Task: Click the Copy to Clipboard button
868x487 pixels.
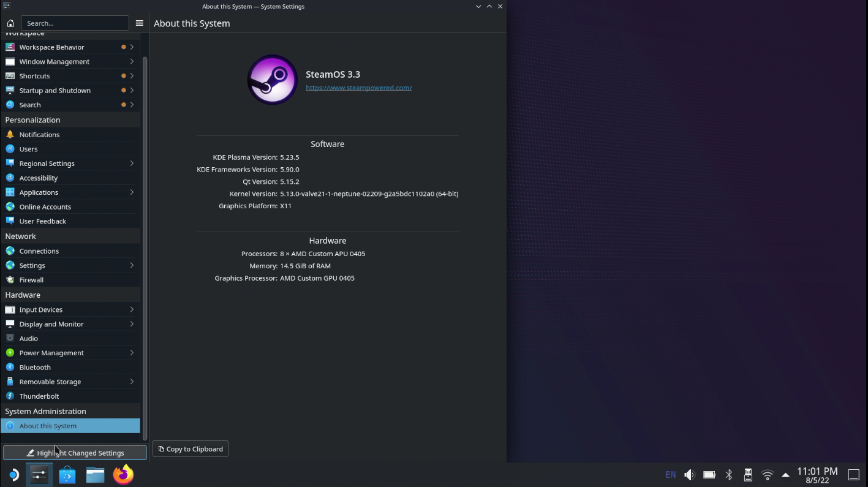Action: pyautogui.click(x=191, y=449)
